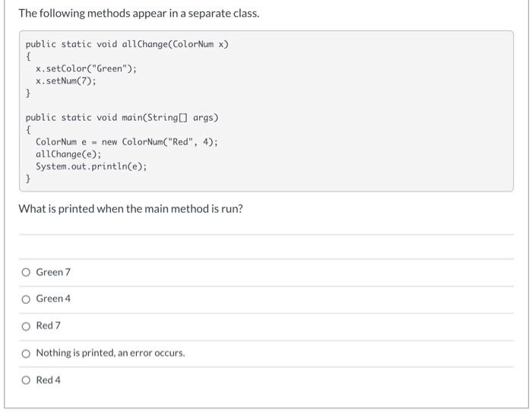Click the "Nothing is printed, an error occurs." text
Screen dimensions: 532x415
tap(110, 353)
